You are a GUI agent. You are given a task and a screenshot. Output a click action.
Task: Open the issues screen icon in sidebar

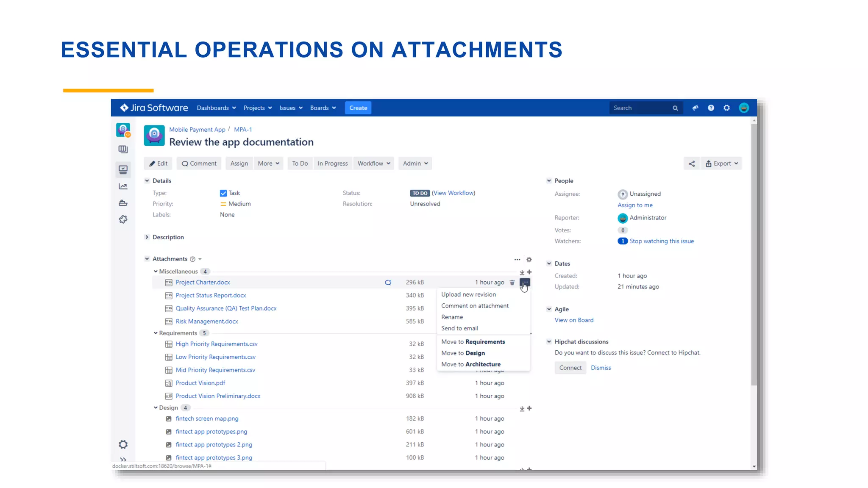coord(123,169)
